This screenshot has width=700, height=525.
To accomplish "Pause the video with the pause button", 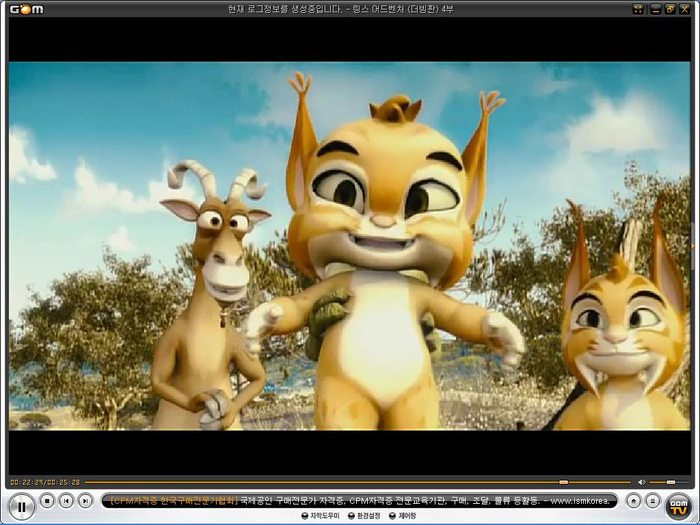I will click(x=21, y=506).
